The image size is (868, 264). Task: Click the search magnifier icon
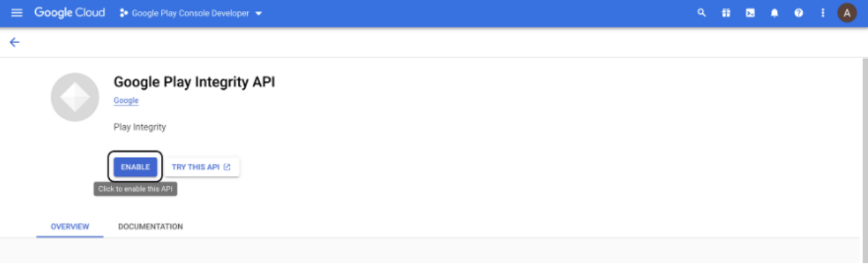[702, 13]
